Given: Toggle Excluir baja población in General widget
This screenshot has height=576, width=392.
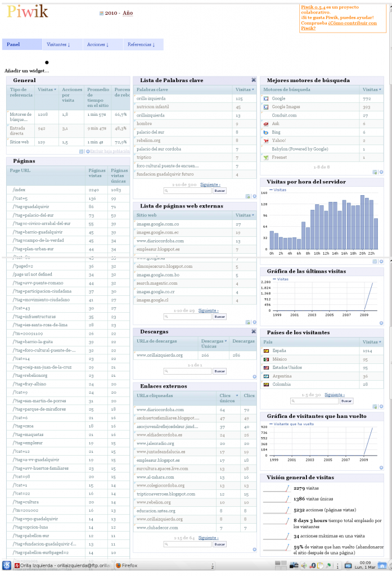Looking at the screenshot, I should coord(107,152).
